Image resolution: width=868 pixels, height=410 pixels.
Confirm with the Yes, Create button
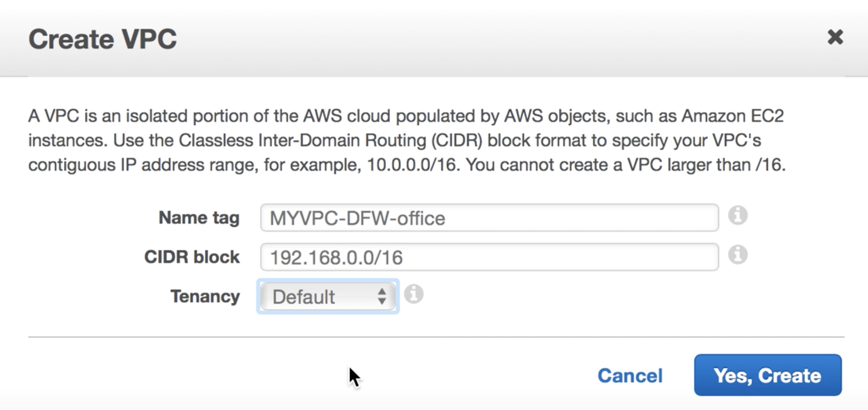click(768, 375)
